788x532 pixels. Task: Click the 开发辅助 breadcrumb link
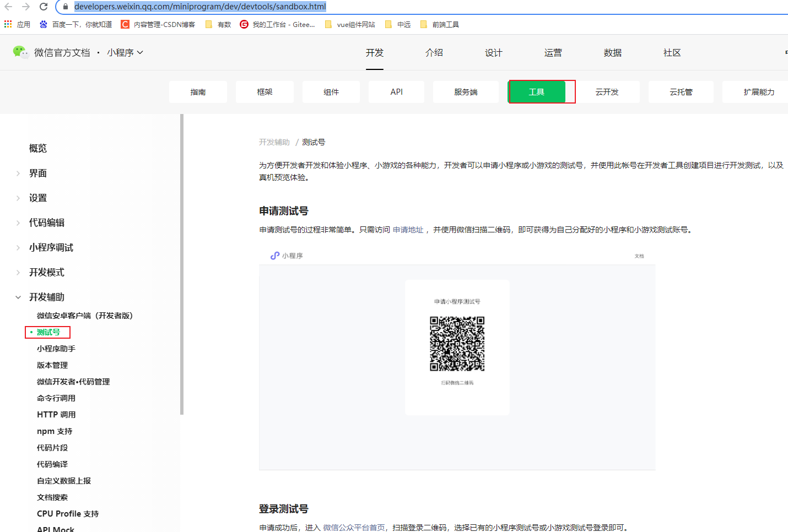pos(274,142)
